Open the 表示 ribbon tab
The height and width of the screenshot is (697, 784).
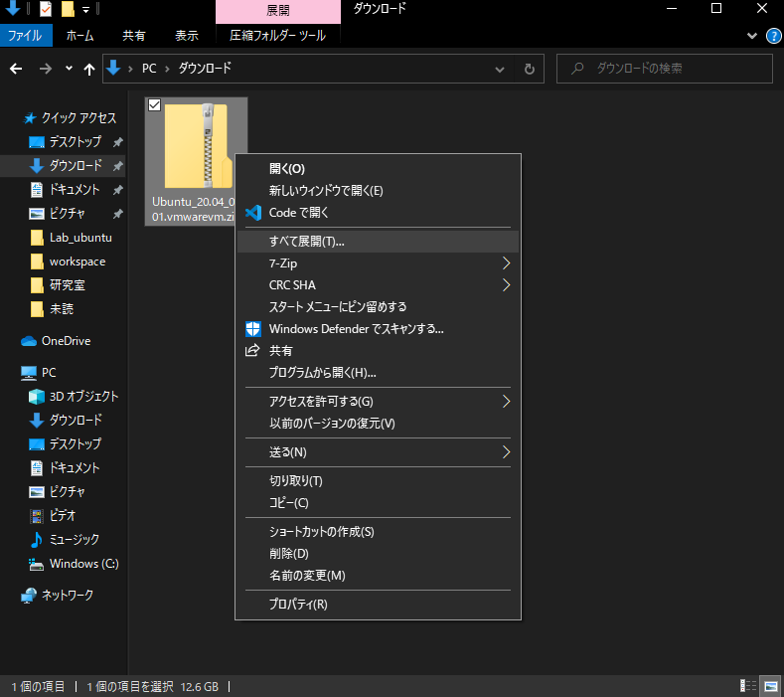click(187, 36)
